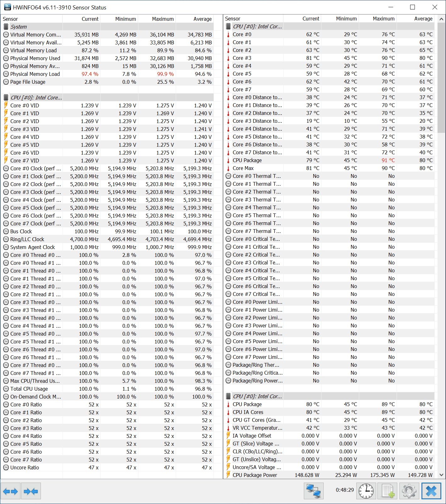
Task: Click the right panel Maximum column header
Action: 378,19
